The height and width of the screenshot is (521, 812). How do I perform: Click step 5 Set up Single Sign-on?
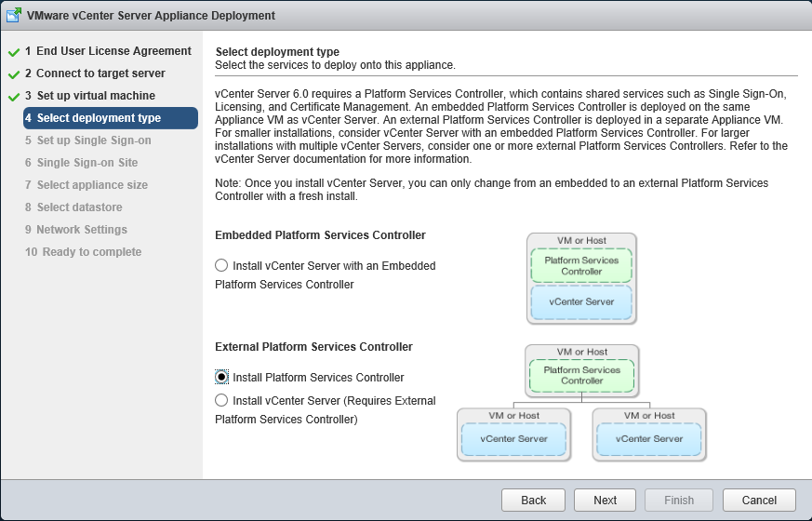[93, 140]
